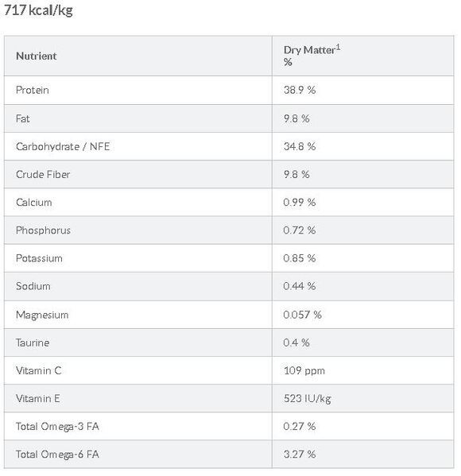Click the Sodium row label
The image size is (461, 476).
[x=33, y=286]
